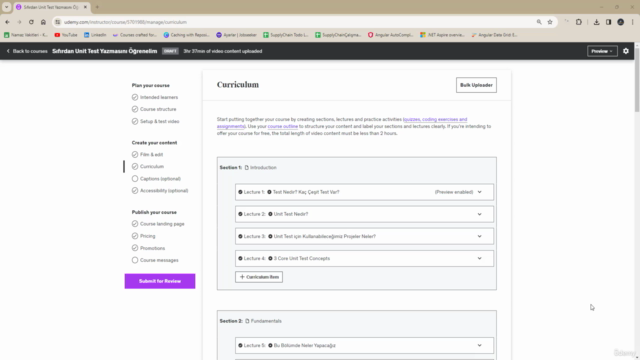The image size is (640, 360).
Task: Open the Angular AutoCompl... bookmark
Action: (391, 35)
